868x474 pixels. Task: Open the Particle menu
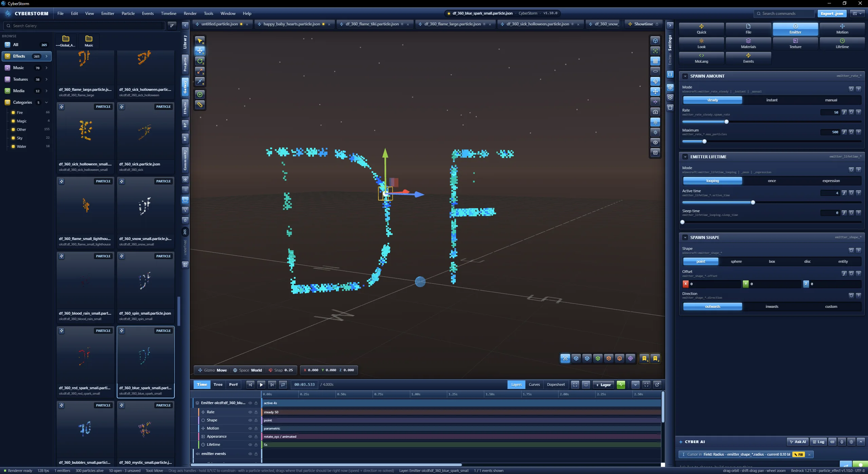[128, 14]
